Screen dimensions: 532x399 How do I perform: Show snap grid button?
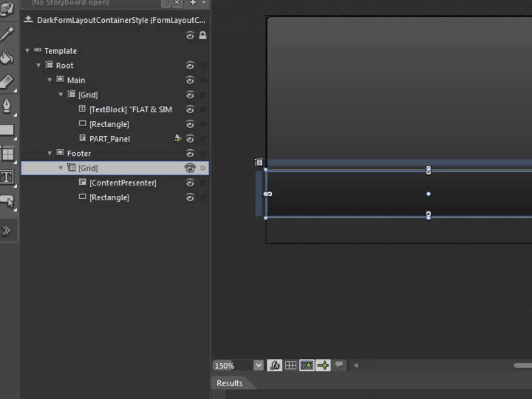tap(290, 365)
